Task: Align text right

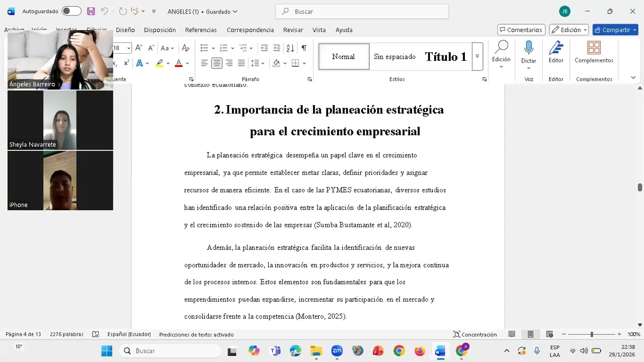Action: (229, 63)
